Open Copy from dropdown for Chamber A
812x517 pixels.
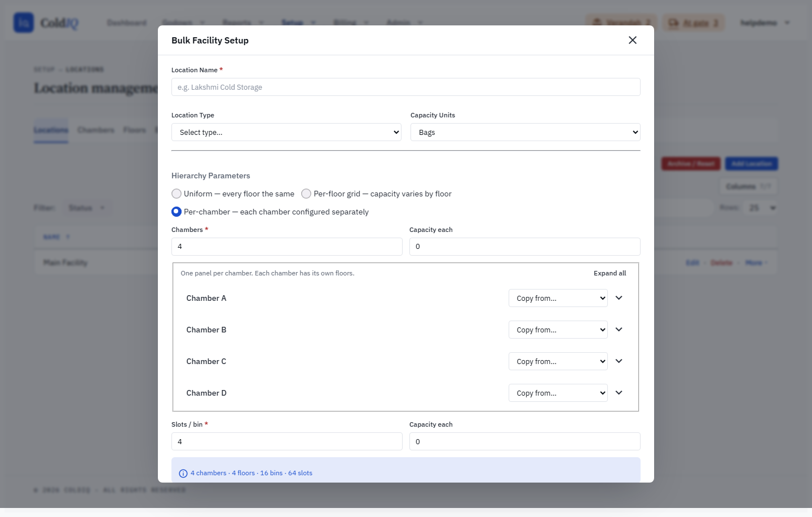click(558, 298)
